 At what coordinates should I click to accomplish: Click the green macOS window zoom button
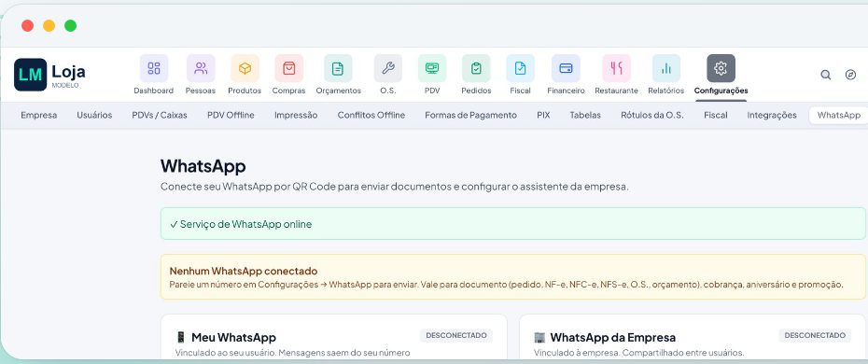click(70, 25)
